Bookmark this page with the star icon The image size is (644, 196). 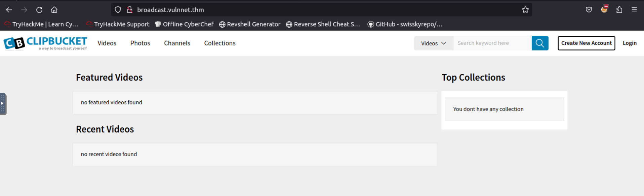(525, 10)
